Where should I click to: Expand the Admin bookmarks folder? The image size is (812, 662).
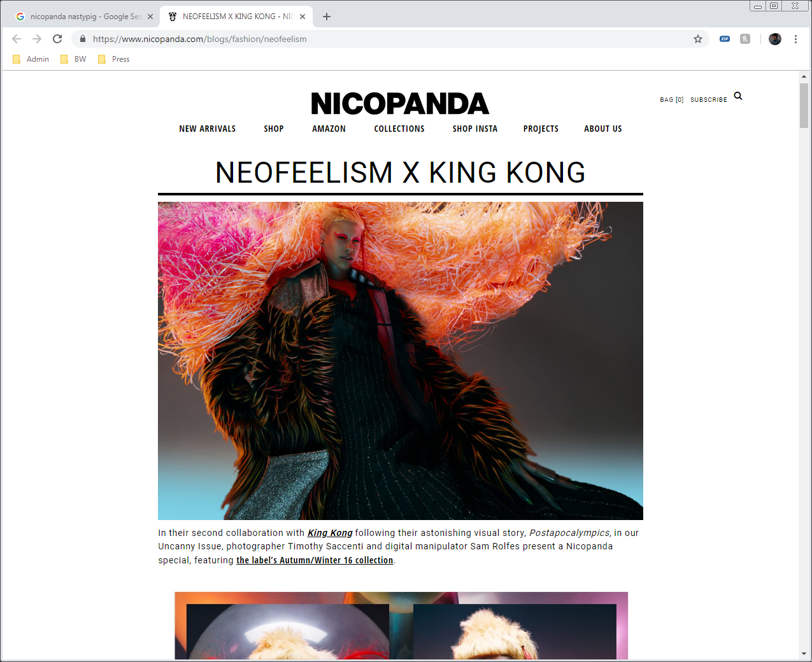[31, 59]
